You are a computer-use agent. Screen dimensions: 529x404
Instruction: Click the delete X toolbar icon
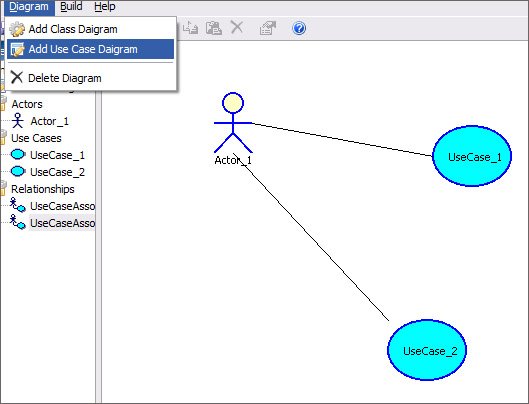pos(237,27)
